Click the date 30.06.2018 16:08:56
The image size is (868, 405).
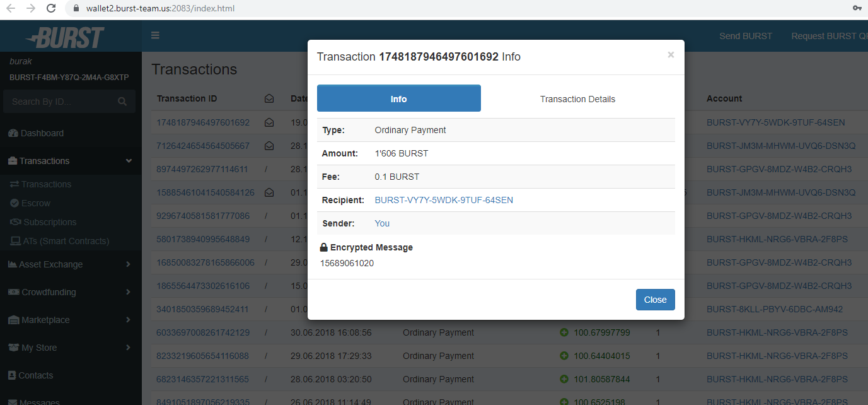pos(331,332)
